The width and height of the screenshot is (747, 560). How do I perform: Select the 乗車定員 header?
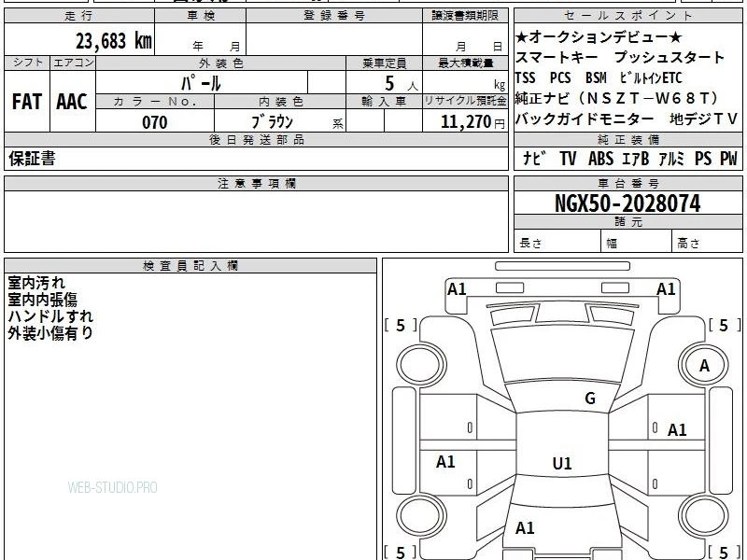pos(384,63)
